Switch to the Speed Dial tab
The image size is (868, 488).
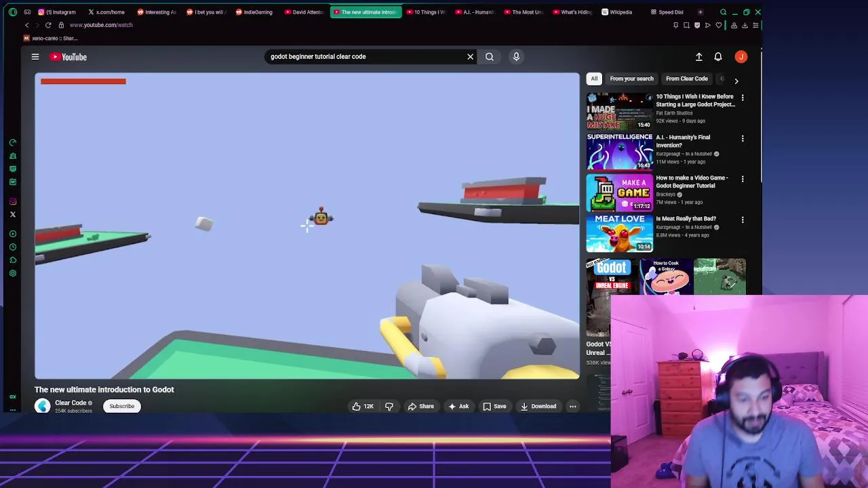[x=667, y=12]
